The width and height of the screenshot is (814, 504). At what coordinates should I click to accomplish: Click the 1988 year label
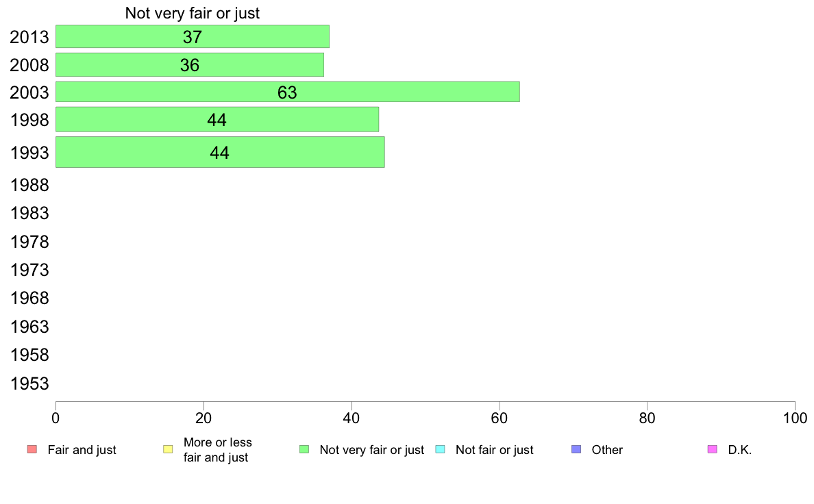29,186
